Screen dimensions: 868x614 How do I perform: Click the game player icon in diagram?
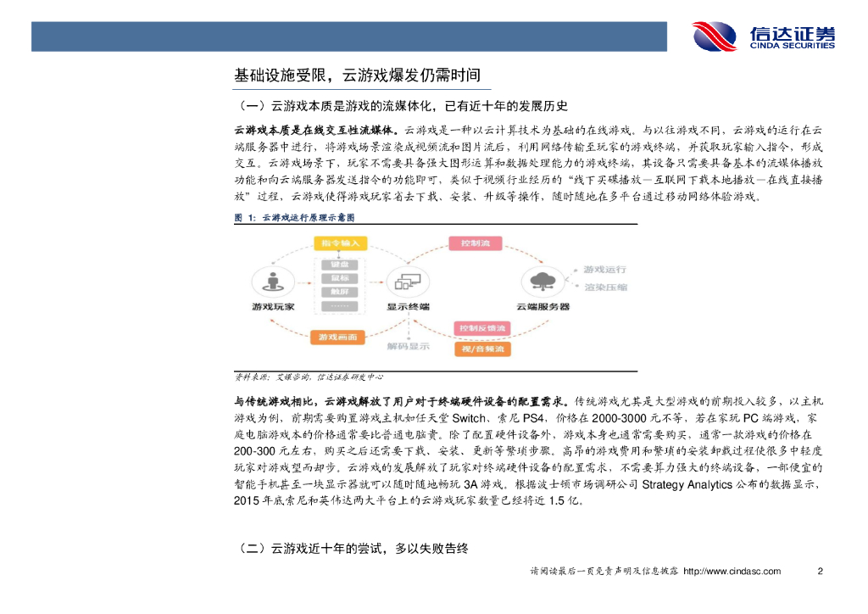tap(273, 282)
